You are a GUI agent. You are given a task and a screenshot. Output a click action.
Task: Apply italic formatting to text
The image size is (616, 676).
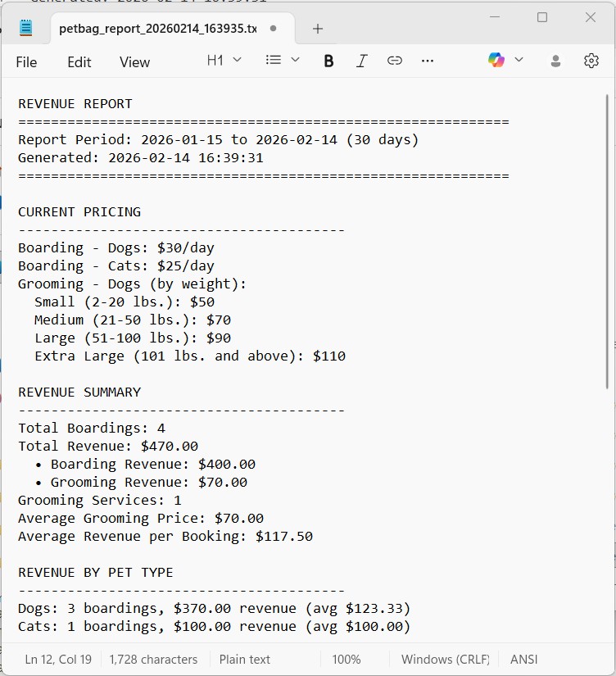[361, 61]
